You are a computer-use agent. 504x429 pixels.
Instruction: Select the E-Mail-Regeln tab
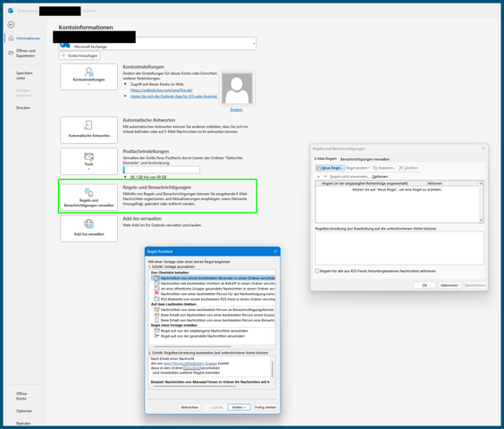click(x=325, y=158)
